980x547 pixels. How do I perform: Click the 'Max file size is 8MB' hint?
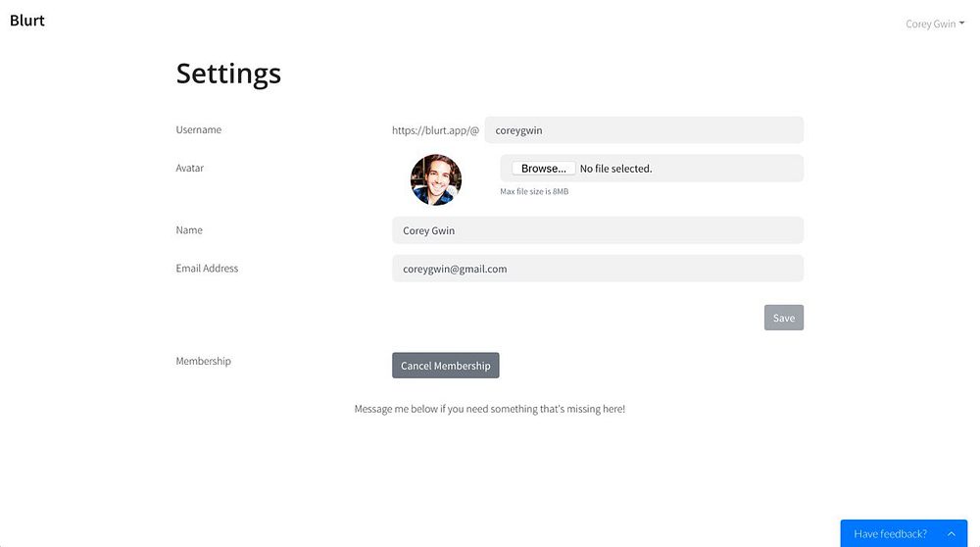click(x=534, y=191)
